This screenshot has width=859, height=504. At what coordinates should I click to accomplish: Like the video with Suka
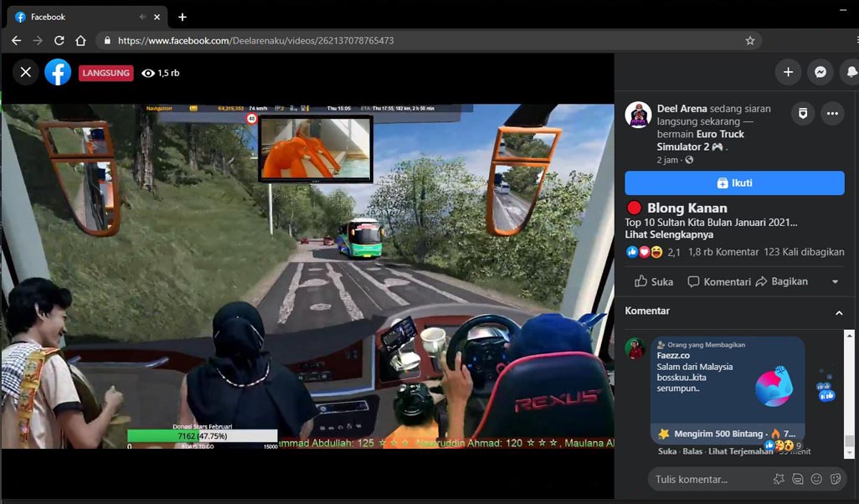pos(654,281)
